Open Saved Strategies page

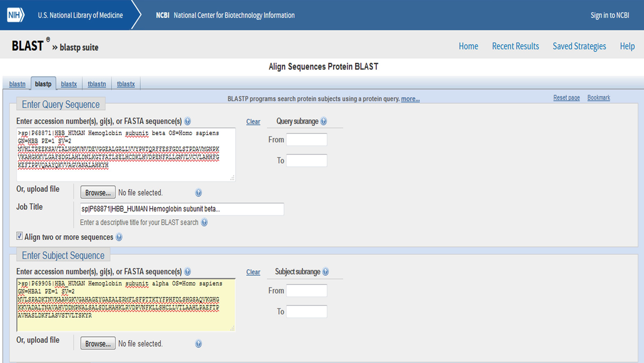(579, 46)
